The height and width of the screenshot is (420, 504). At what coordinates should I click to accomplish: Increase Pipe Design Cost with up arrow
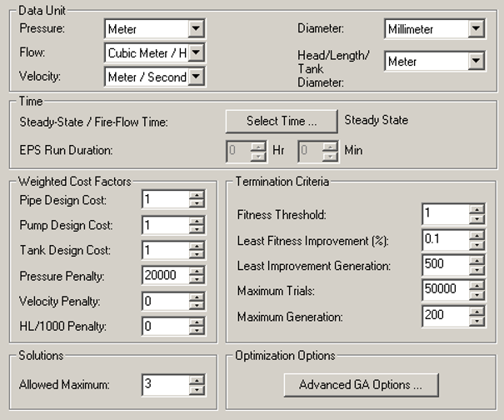click(197, 195)
